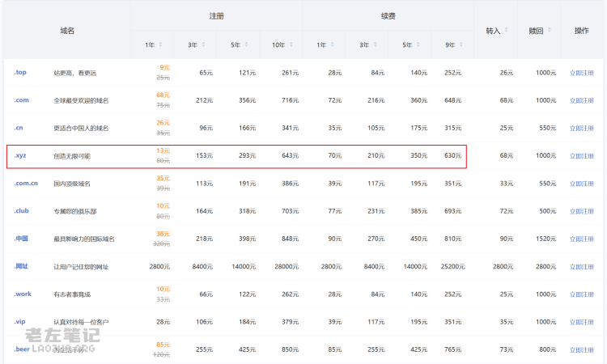This screenshot has width=607, height=364.
Task: Open the .cn domain link
Action: (20, 128)
